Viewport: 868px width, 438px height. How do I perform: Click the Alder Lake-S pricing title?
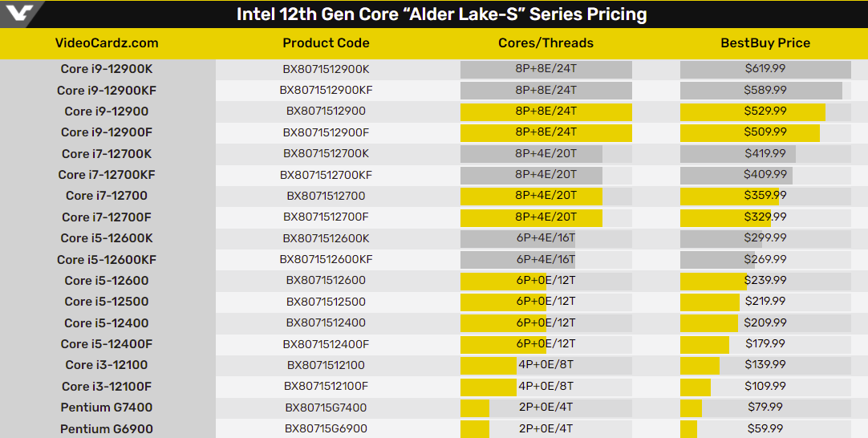[x=441, y=14]
